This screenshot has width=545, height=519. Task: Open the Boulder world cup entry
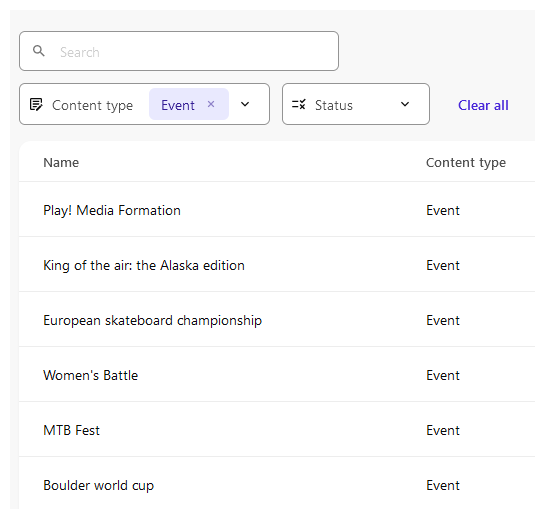[98, 486]
